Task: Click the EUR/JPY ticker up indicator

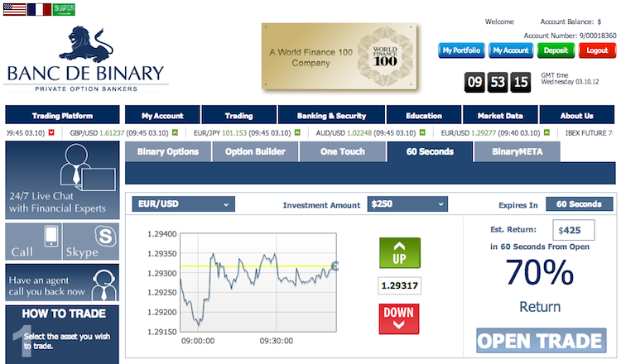Action: 297,133
